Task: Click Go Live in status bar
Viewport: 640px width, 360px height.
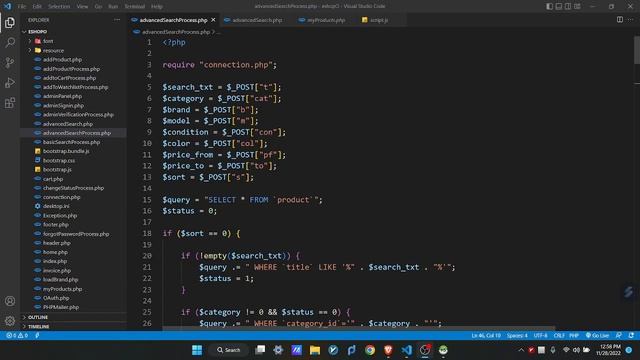Action: (597, 336)
